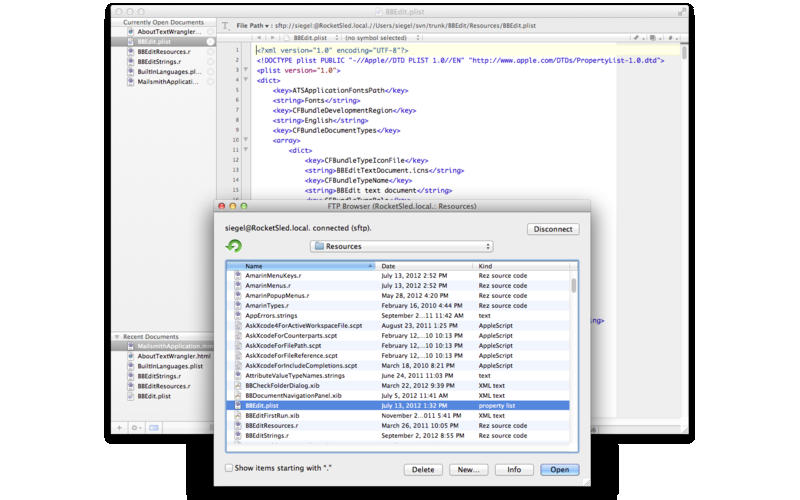Image resolution: width=800 pixels, height=500 pixels.
Task: Click the AskXcodeForFilePath.scpt script icon
Action: tap(238, 345)
